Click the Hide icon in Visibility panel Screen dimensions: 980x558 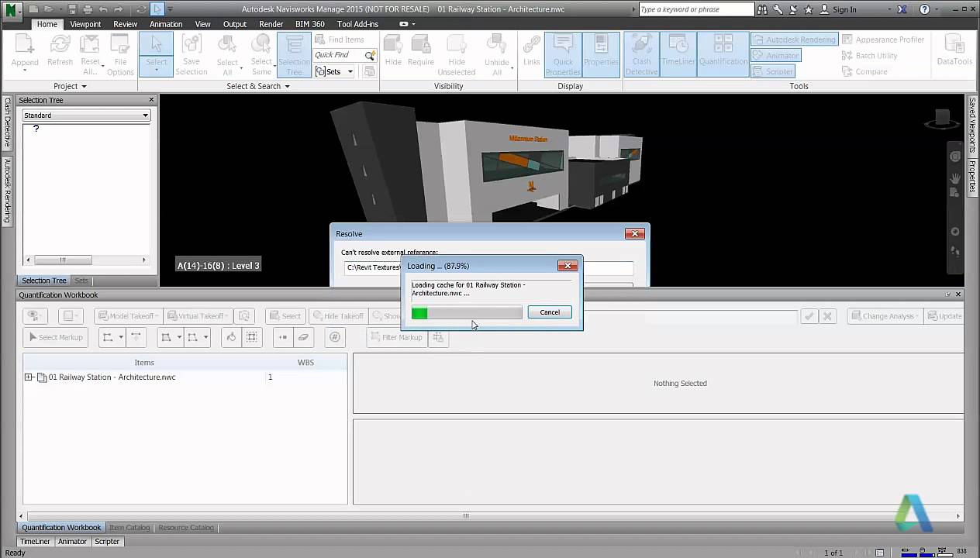[393, 51]
